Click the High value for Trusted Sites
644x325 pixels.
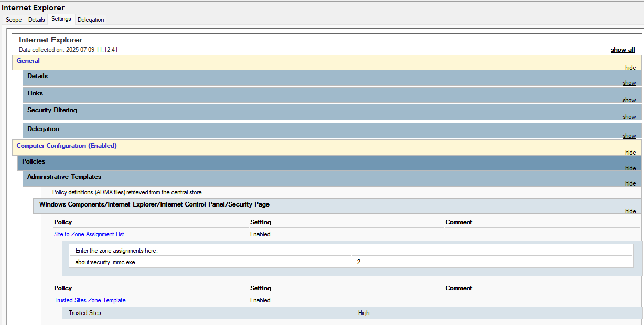coord(364,313)
